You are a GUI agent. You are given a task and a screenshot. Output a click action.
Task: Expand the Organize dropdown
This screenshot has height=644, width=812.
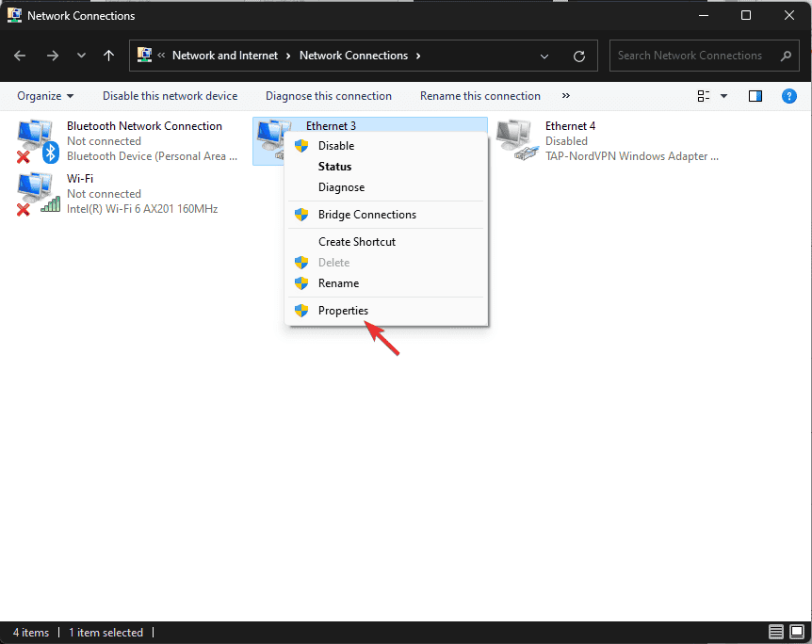(x=45, y=95)
